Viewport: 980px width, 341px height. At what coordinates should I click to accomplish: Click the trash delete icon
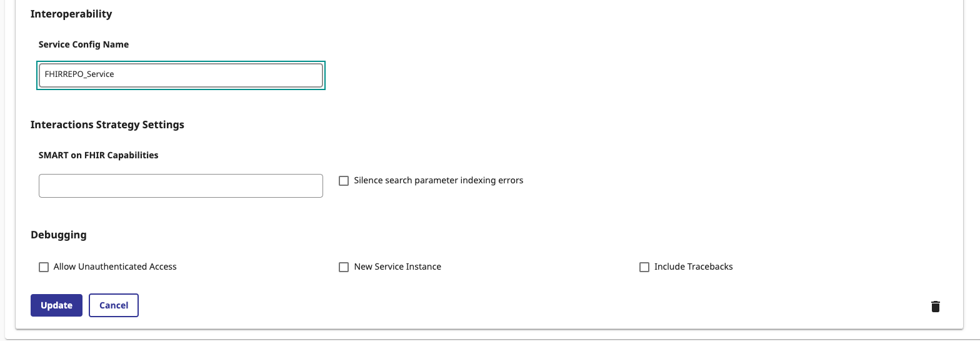pyautogui.click(x=935, y=306)
